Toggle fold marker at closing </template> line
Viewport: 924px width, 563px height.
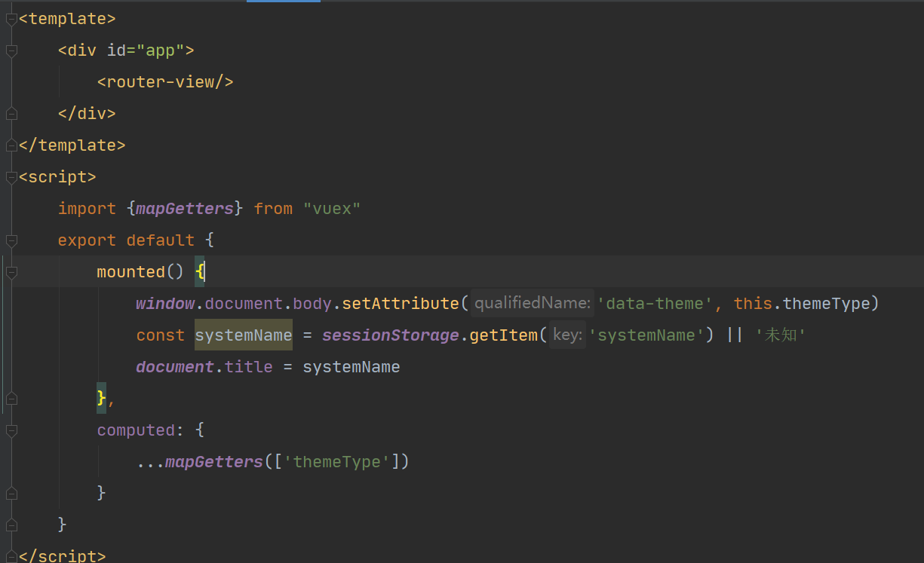point(11,145)
